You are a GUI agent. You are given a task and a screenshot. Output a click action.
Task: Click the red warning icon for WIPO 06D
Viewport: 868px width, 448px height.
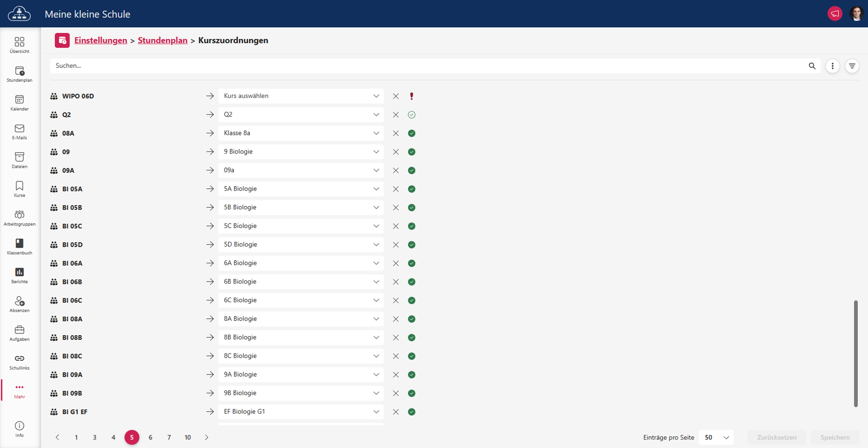pyautogui.click(x=411, y=96)
